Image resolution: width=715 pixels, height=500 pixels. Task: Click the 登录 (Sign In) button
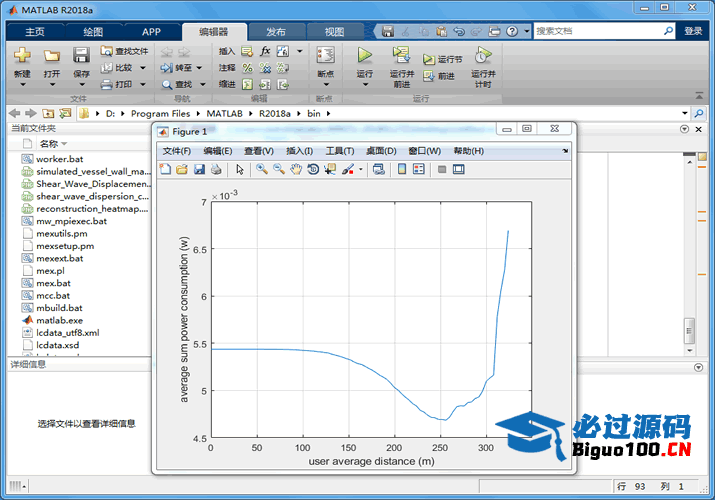[x=693, y=31]
